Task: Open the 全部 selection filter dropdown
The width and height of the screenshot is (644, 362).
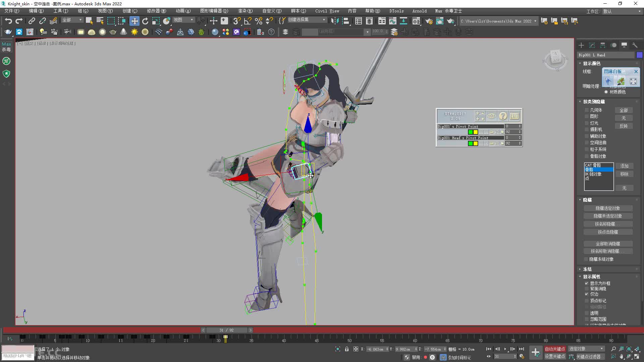Action: 72,20
